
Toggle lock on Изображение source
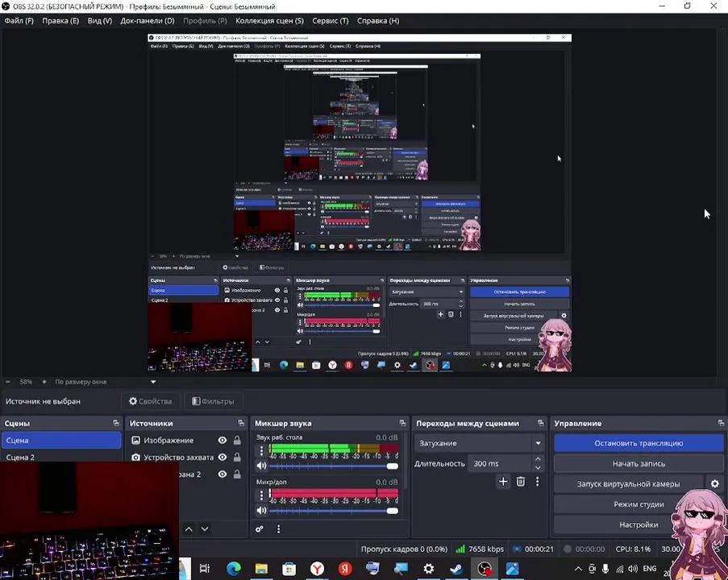click(x=237, y=441)
